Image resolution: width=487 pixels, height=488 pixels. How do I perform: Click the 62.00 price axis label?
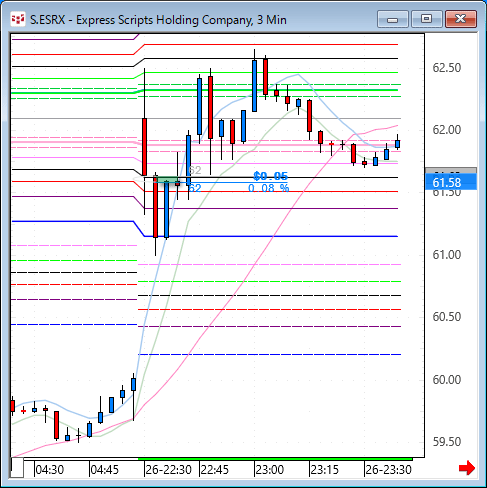(x=447, y=130)
